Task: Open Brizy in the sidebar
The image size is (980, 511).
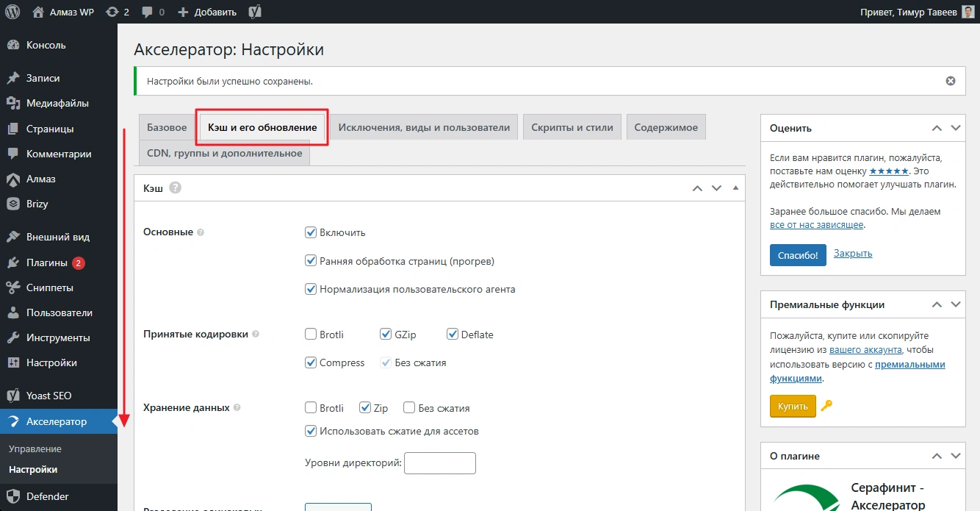Action: (37, 204)
